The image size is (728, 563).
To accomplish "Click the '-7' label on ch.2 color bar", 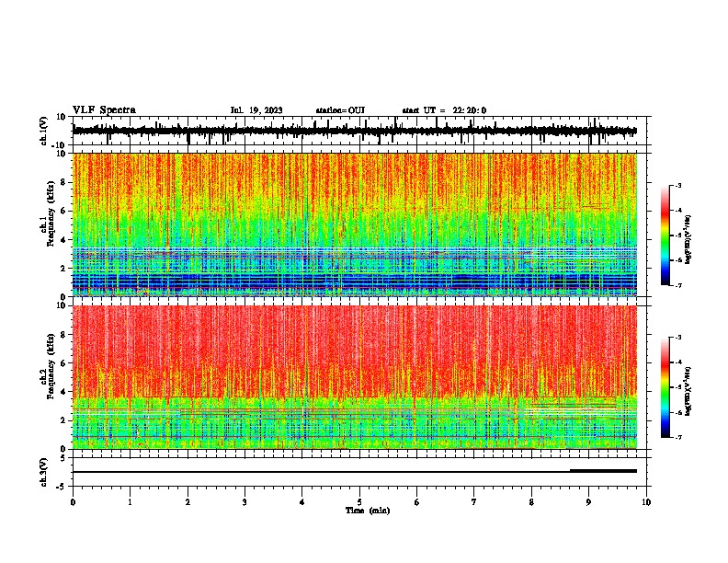I will pyautogui.click(x=677, y=437).
